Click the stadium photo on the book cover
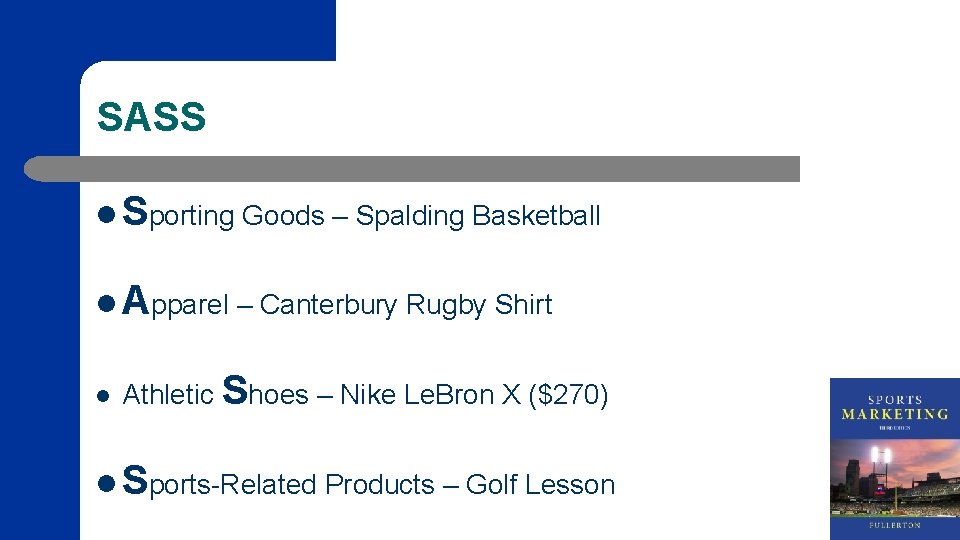Image resolution: width=960 pixels, height=540 pixels. click(x=894, y=475)
